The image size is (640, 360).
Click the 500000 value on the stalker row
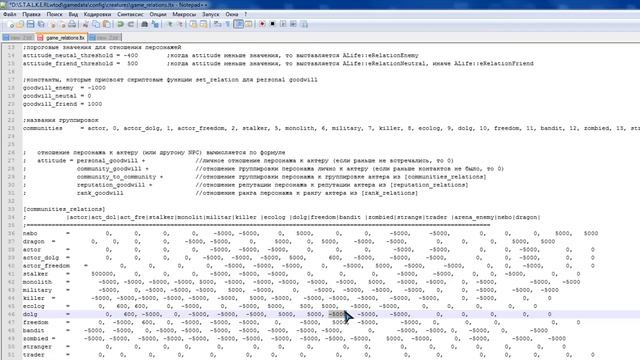click(x=103, y=274)
